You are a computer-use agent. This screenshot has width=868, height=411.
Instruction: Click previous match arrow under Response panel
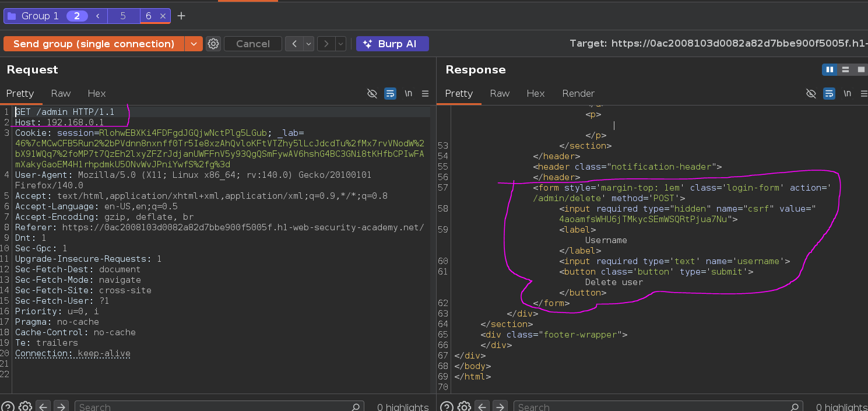pyautogui.click(x=482, y=407)
